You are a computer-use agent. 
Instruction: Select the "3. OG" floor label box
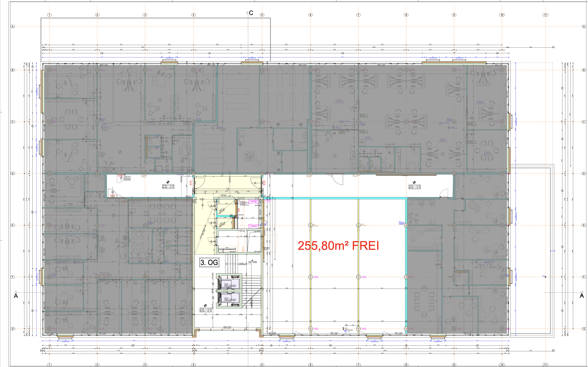209,262
